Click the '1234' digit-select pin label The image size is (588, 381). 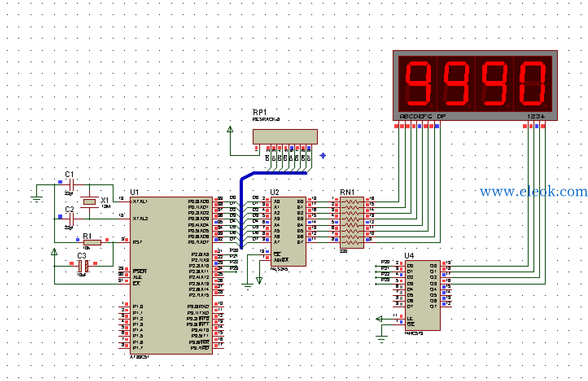tap(536, 116)
